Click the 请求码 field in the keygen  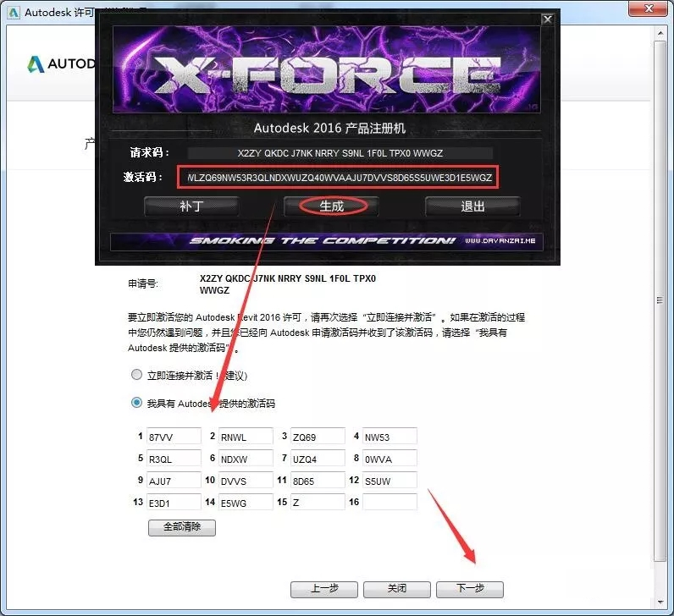point(340,153)
